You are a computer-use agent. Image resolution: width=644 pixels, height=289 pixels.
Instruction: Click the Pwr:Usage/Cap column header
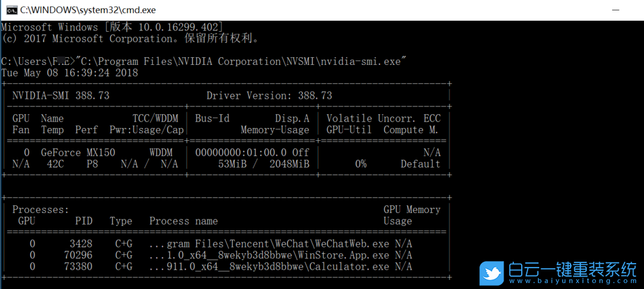(146, 131)
